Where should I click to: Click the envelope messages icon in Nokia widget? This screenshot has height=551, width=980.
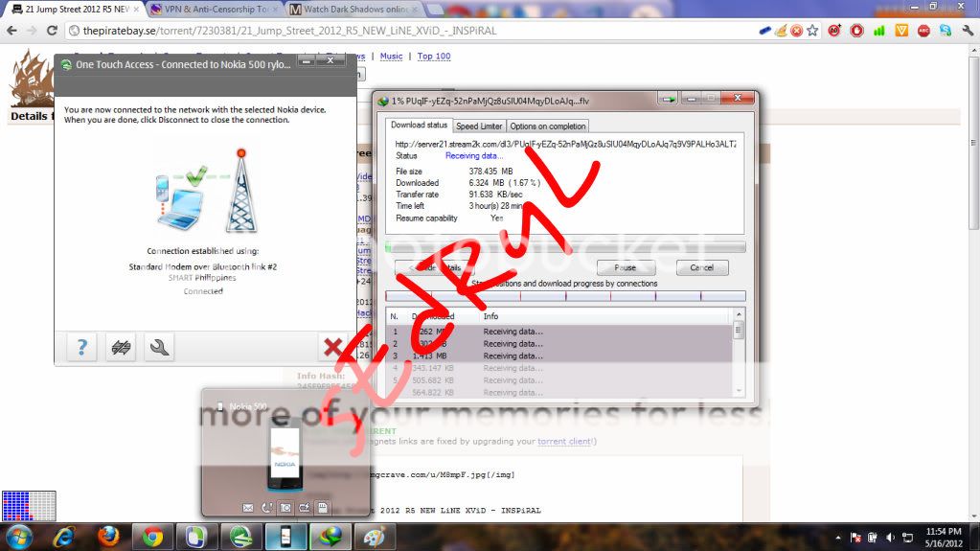tap(248, 507)
